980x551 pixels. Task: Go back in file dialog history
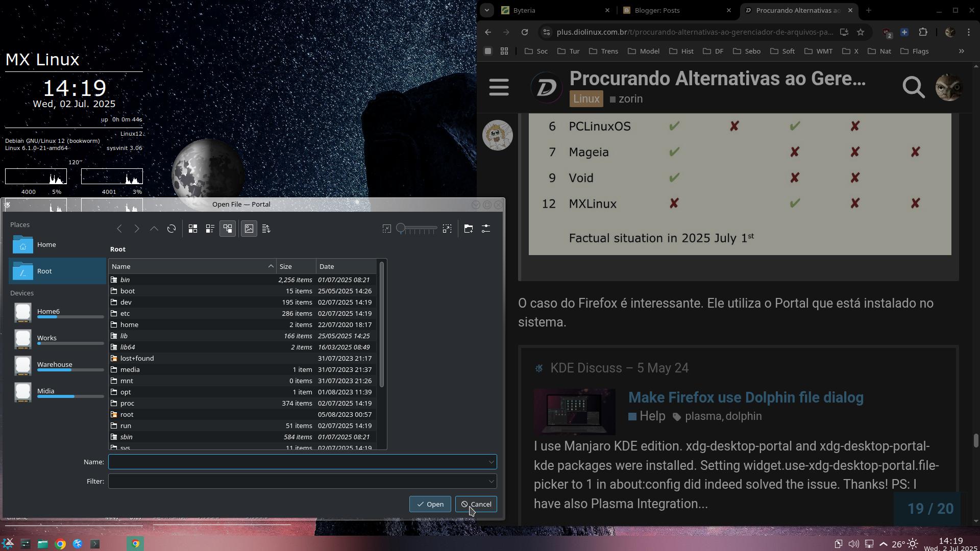pyautogui.click(x=119, y=229)
